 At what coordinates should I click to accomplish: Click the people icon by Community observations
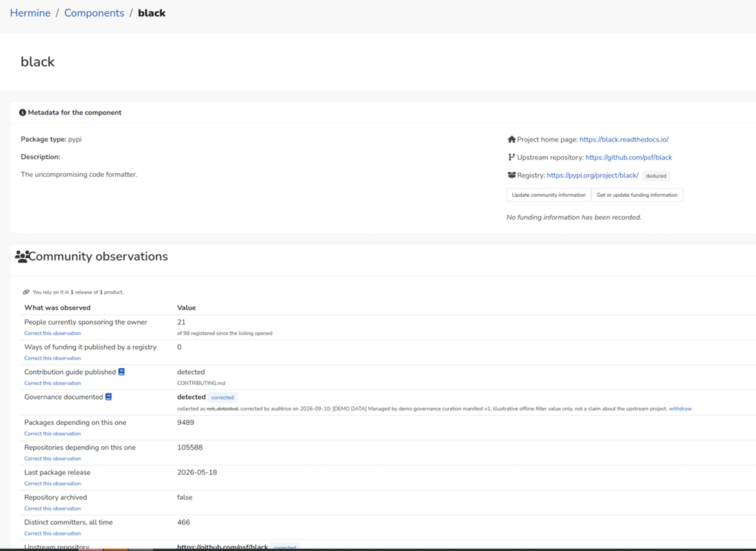pyautogui.click(x=21, y=256)
